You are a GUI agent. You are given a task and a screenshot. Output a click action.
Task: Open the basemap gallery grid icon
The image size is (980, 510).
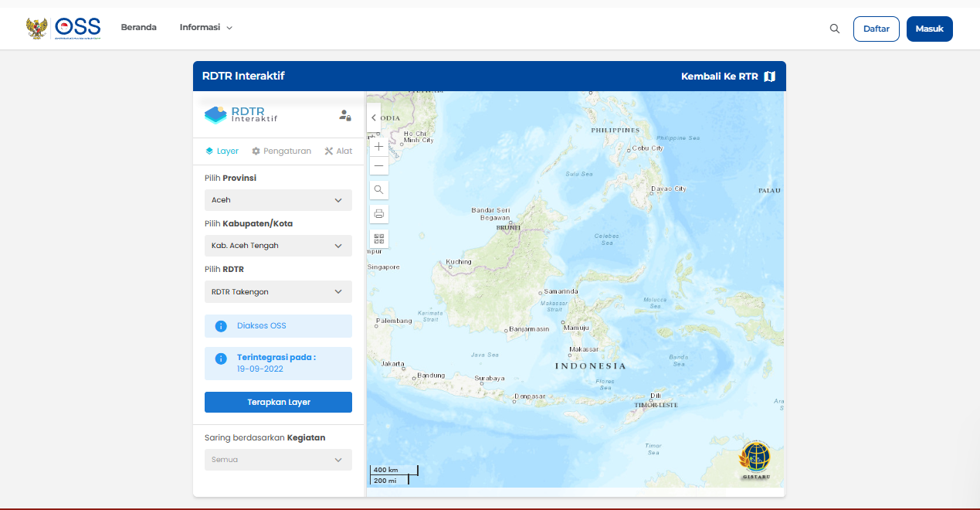(x=378, y=238)
